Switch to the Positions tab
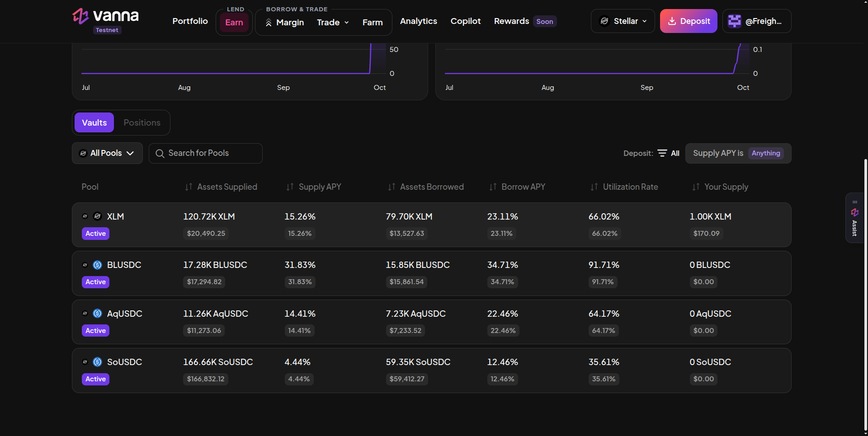The image size is (868, 436). [142, 122]
